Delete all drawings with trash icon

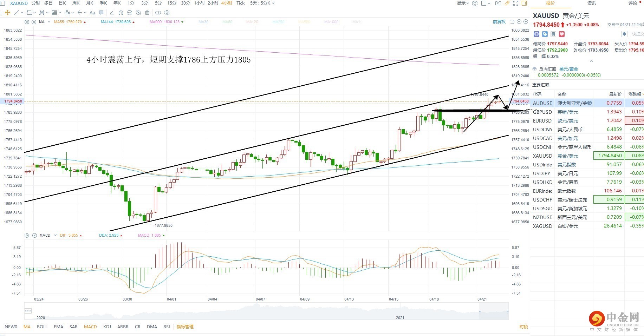click(x=147, y=13)
